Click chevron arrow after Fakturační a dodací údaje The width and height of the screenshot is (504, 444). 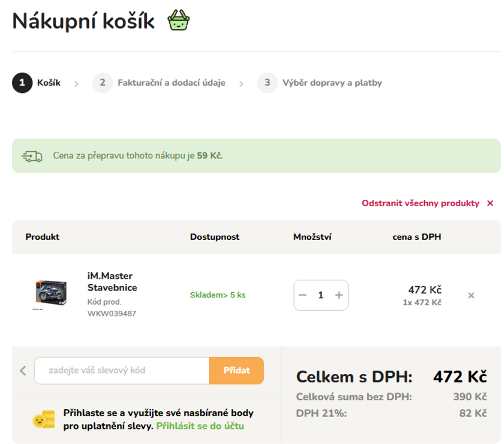241,83
